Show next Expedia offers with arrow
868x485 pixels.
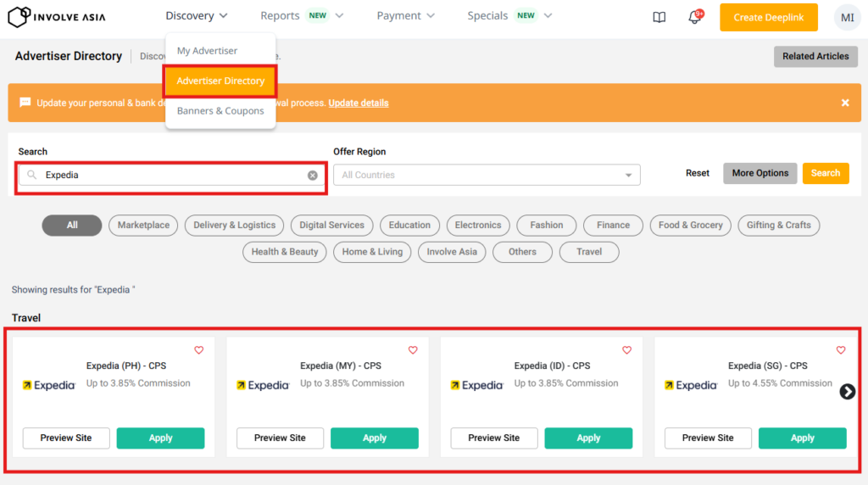(x=847, y=392)
